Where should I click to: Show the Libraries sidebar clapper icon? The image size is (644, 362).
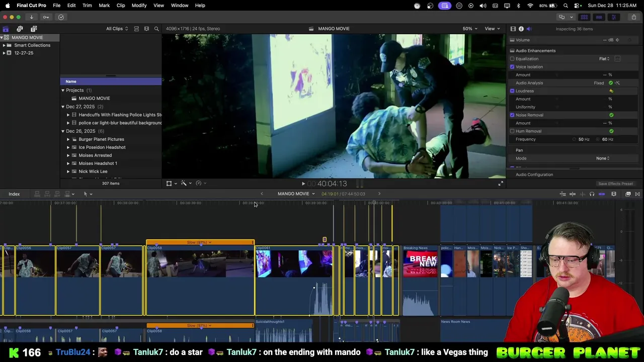coord(6,29)
